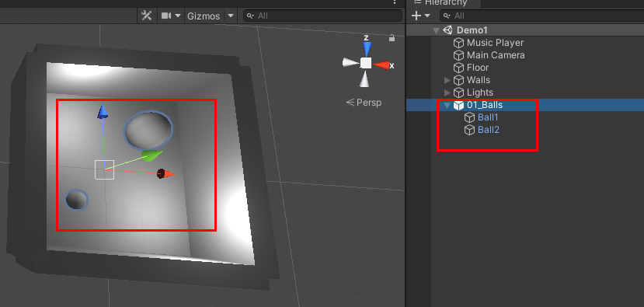Click the large ball in the Scene view
The height and width of the screenshot is (307, 644).
[x=148, y=130]
